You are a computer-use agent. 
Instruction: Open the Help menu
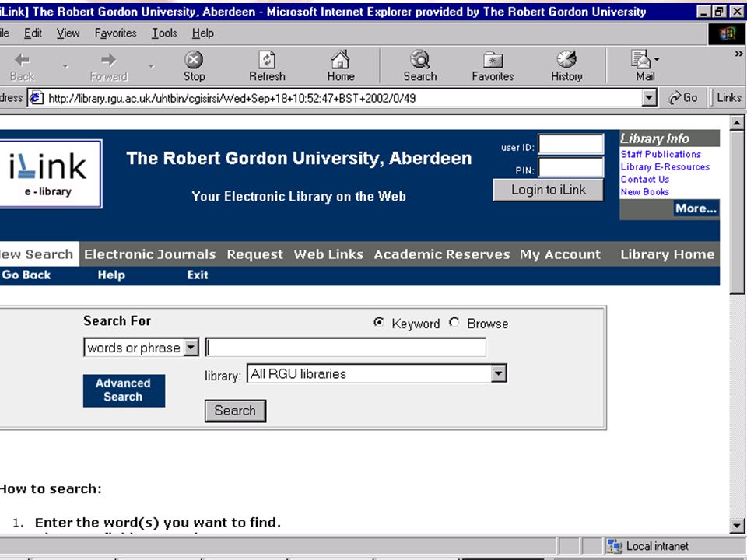pyautogui.click(x=203, y=33)
